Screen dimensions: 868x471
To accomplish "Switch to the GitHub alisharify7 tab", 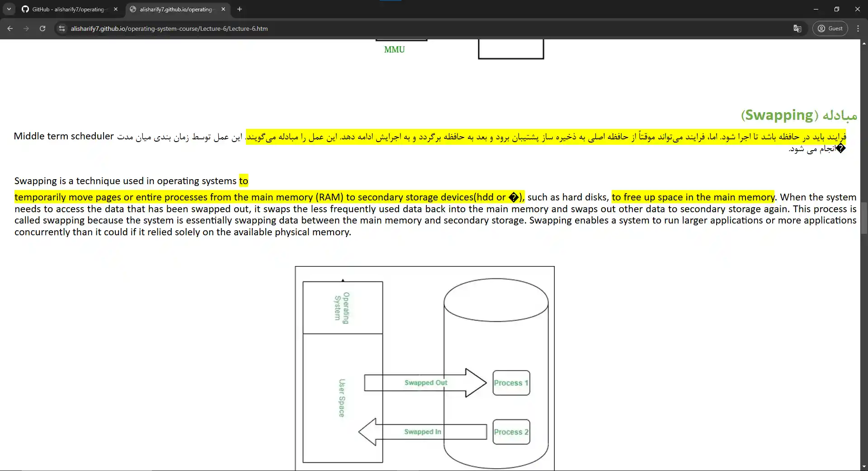I will [68, 9].
